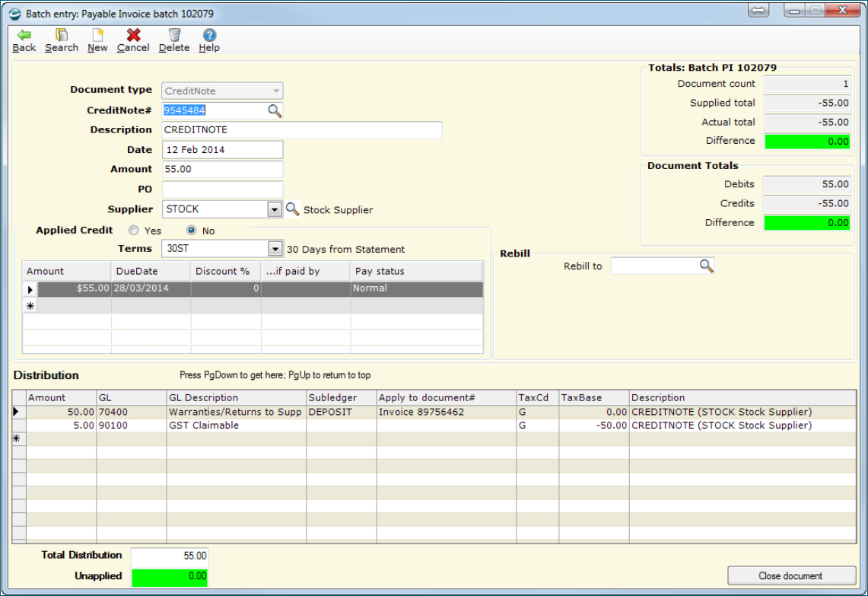Click the distribution amount 5.00 cell
The image size is (868, 596).
point(62,425)
